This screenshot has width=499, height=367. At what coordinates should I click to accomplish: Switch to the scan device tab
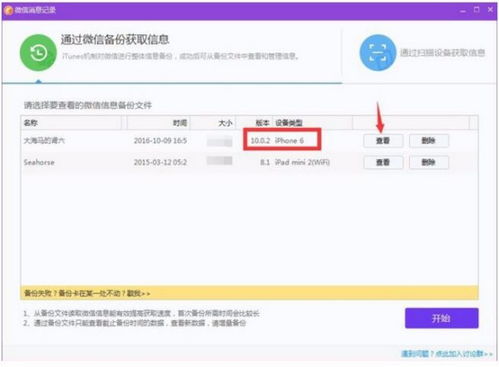pyautogui.click(x=422, y=53)
